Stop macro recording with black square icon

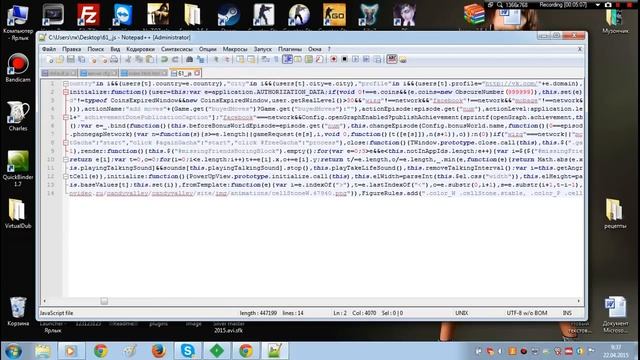(344, 60)
